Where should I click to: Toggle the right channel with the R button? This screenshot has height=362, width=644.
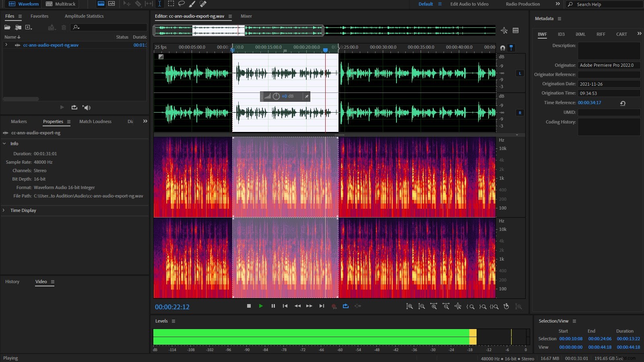(520, 113)
